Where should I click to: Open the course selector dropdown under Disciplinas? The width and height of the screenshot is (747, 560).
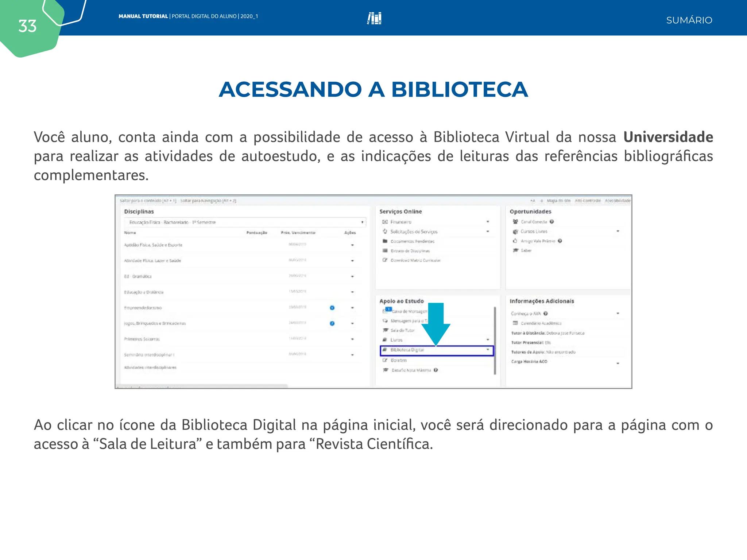[245, 222]
